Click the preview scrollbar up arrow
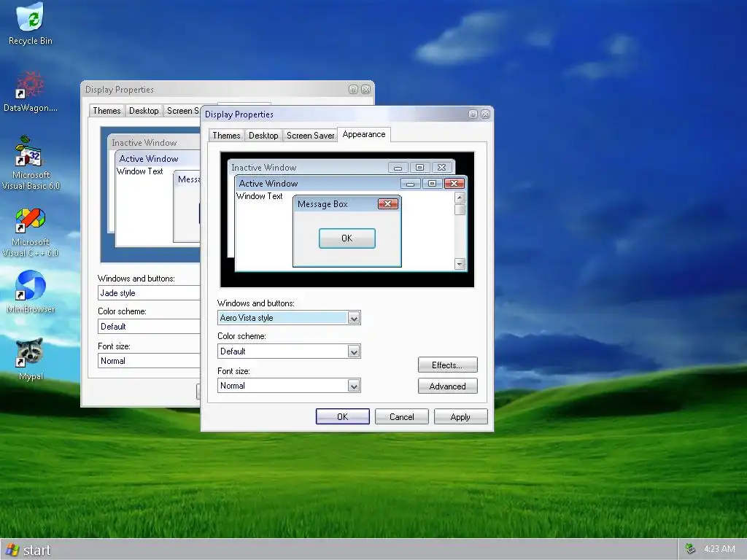This screenshot has width=747, height=560. (460, 197)
